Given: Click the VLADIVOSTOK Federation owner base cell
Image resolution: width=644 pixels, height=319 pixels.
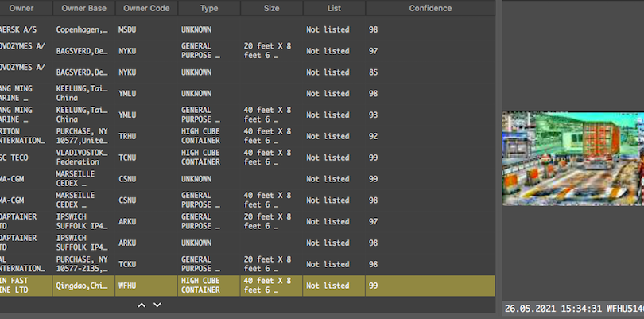Looking at the screenshot, I should (x=83, y=158).
